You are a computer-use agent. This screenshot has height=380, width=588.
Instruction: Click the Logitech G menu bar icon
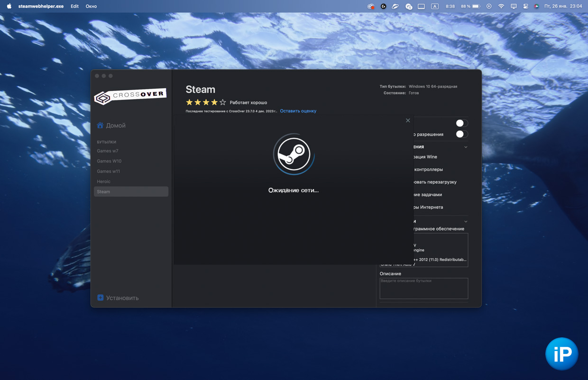click(383, 6)
